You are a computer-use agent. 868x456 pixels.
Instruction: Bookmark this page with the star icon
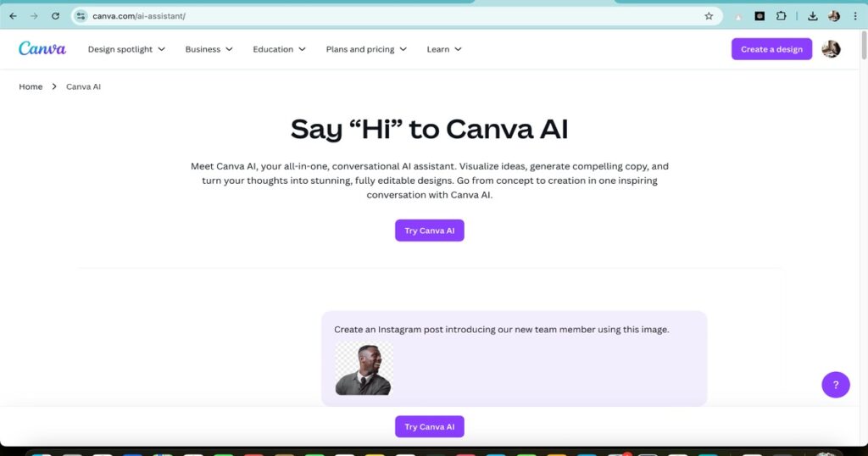[x=709, y=16]
